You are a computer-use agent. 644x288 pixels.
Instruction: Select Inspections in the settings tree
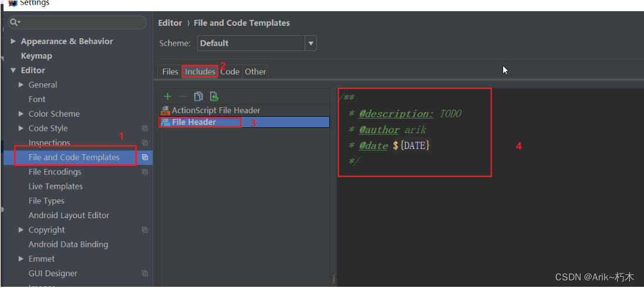coord(49,143)
